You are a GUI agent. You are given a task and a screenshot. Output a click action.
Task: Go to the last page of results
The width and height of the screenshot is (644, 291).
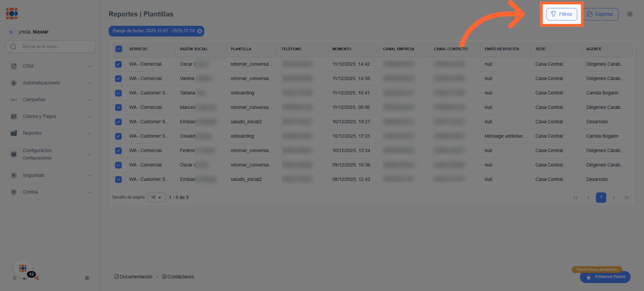coord(626,197)
